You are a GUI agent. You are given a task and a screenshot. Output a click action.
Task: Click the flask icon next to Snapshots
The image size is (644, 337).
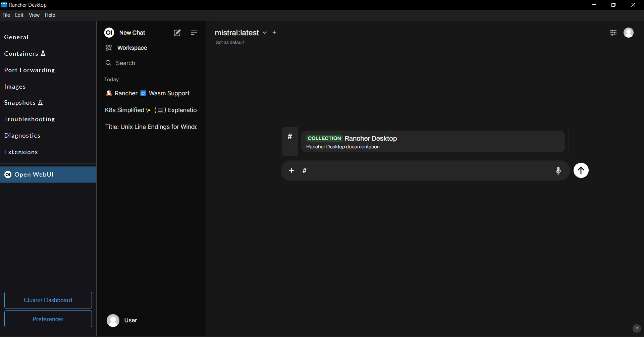(x=40, y=102)
